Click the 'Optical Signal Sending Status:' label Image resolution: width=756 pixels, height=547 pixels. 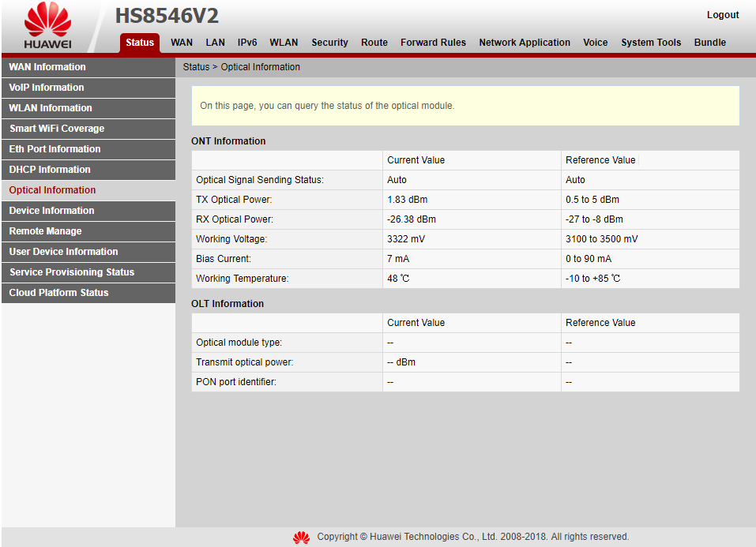click(x=259, y=180)
